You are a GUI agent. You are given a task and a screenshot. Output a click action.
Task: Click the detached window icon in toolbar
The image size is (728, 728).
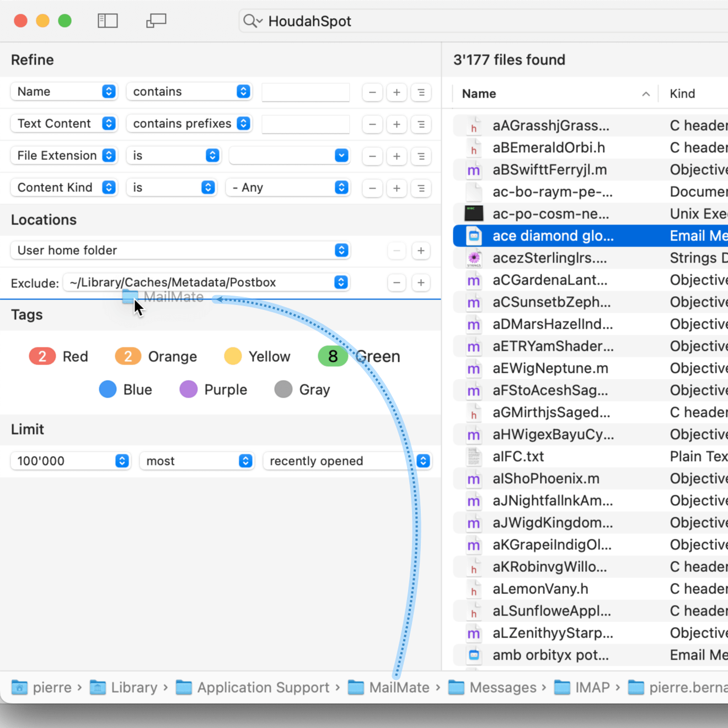click(x=156, y=21)
